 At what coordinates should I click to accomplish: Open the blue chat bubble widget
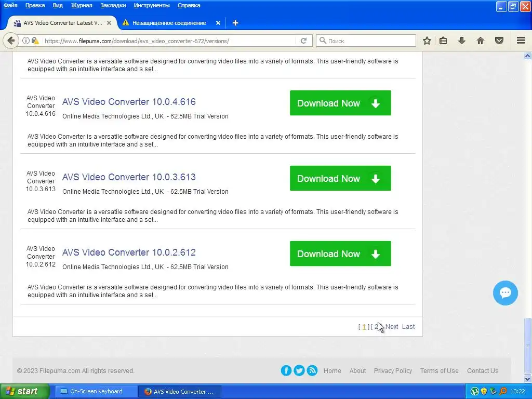505,293
